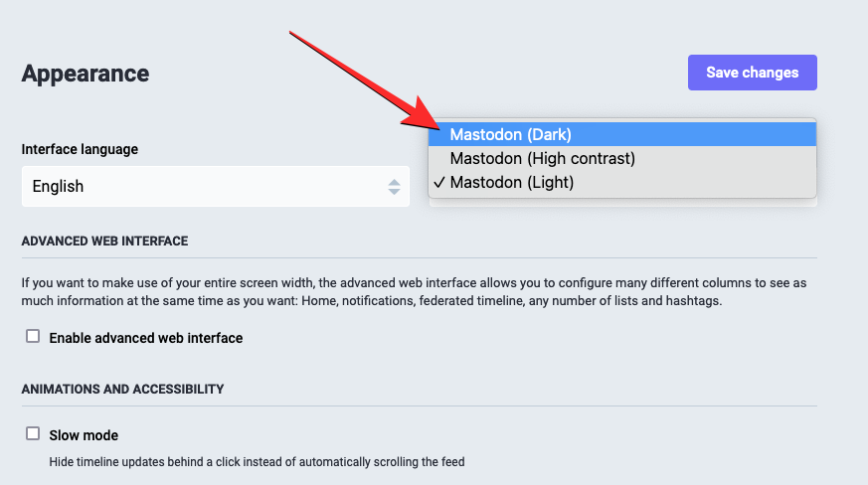Click the Save changes button
The image size is (868, 485).
pyautogui.click(x=752, y=73)
